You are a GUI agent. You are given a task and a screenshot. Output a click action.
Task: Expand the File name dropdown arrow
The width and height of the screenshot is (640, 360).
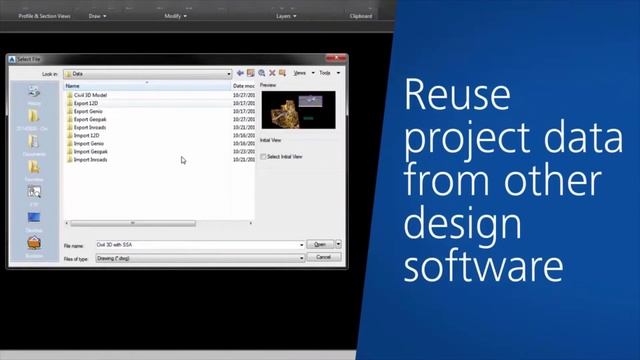(301, 245)
